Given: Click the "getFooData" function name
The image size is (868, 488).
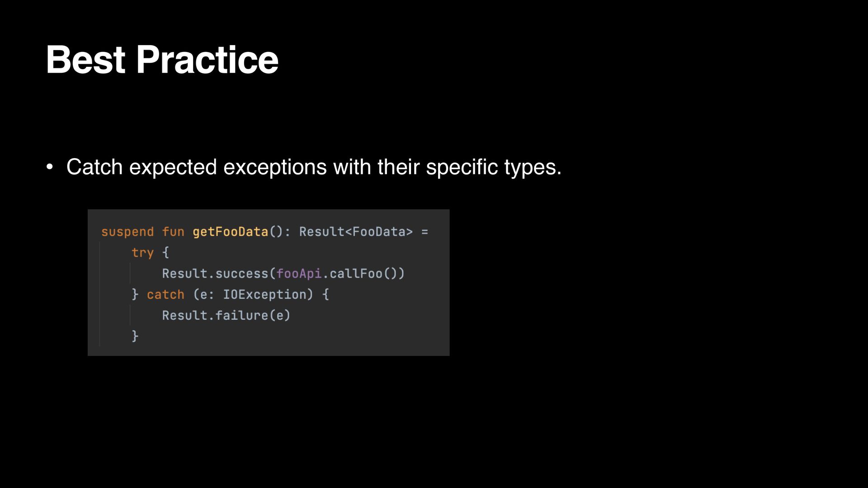Looking at the screenshot, I should click(230, 232).
